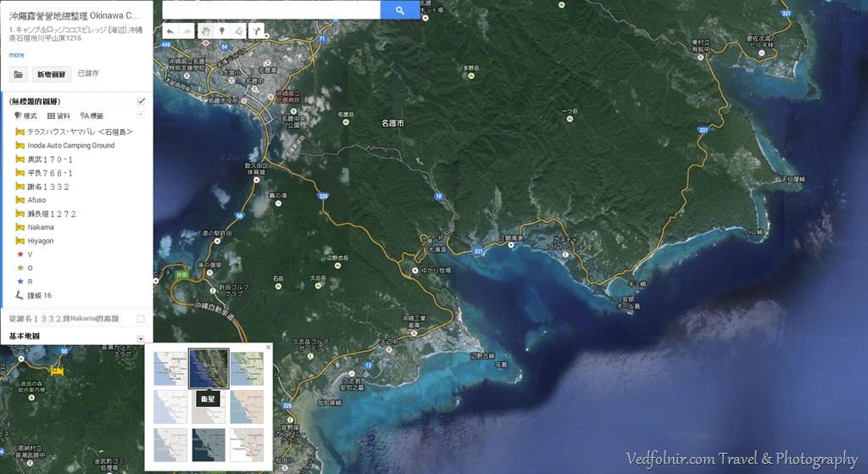Screen dimensions: 868x474
Task: Open the folder icon button
Action: pyautogui.click(x=19, y=75)
